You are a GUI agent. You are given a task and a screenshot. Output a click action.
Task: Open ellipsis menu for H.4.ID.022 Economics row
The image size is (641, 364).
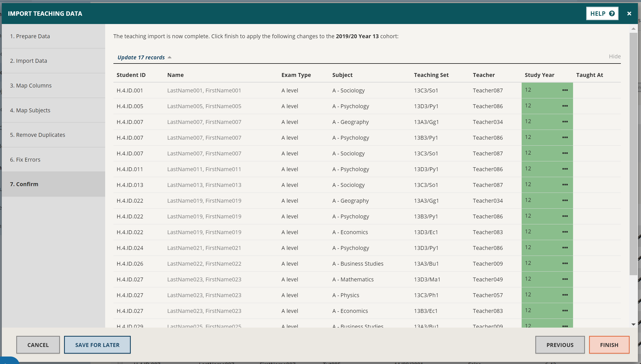565,232
